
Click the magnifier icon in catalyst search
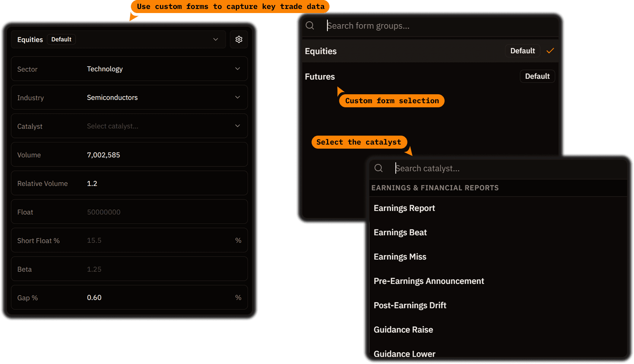point(378,168)
